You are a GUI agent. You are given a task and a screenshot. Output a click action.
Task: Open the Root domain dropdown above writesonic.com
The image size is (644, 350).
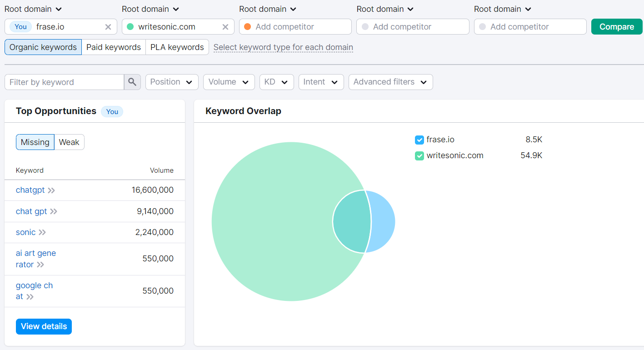tap(150, 9)
